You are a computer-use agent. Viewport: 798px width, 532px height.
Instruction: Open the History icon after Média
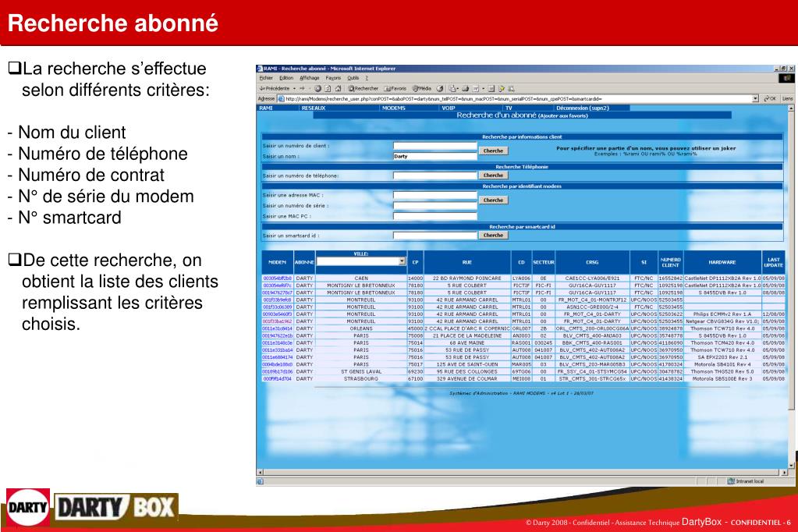439,89
